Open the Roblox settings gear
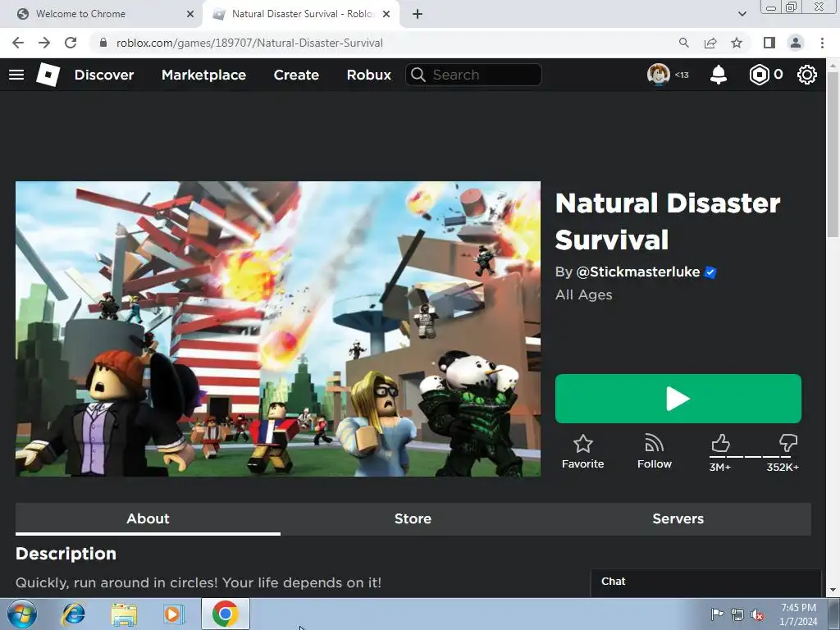 click(x=807, y=75)
